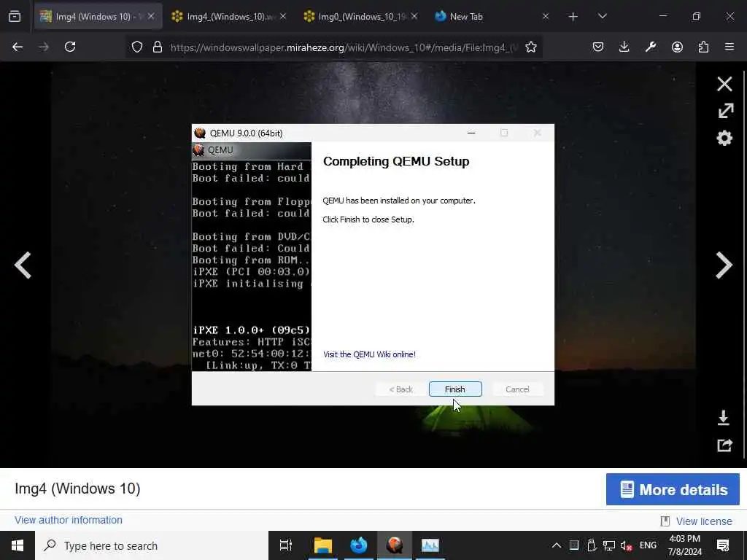Viewport: 747px width, 560px height.
Task: Click the Save to Pocket icon
Action: [x=598, y=47]
